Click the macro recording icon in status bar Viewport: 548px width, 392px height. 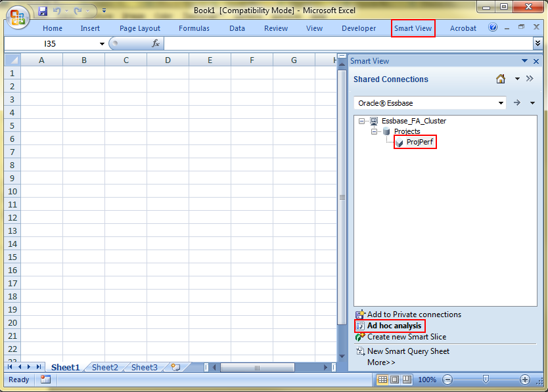(45, 380)
